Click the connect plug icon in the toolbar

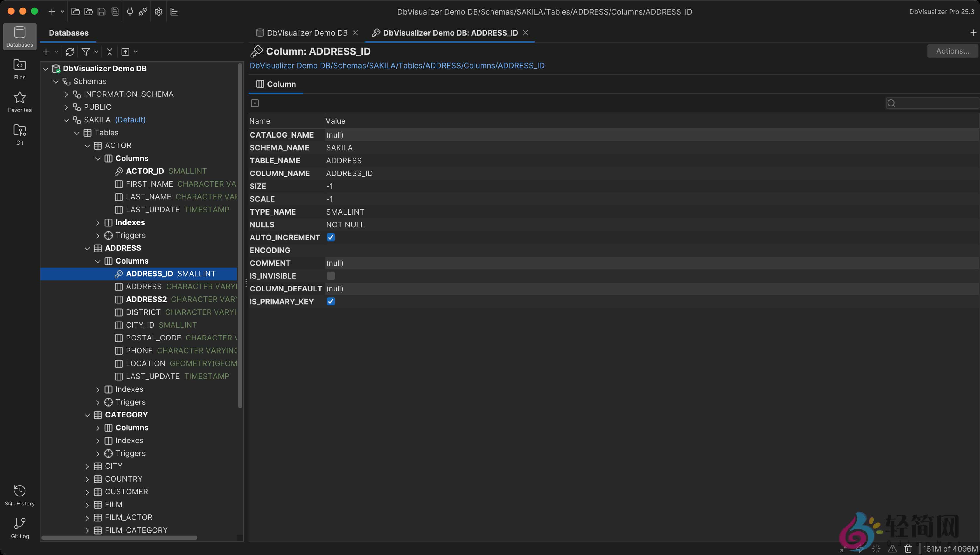pos(130,11)
